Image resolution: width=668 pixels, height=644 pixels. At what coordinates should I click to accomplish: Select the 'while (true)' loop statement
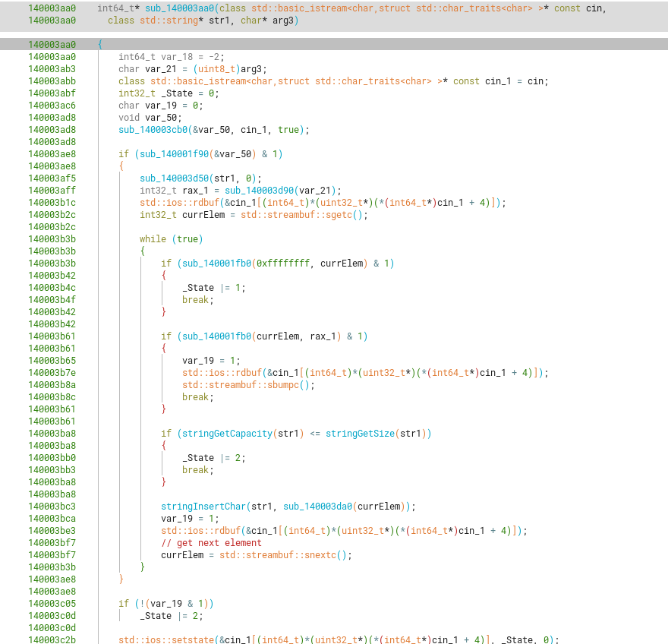click(171, 239)
